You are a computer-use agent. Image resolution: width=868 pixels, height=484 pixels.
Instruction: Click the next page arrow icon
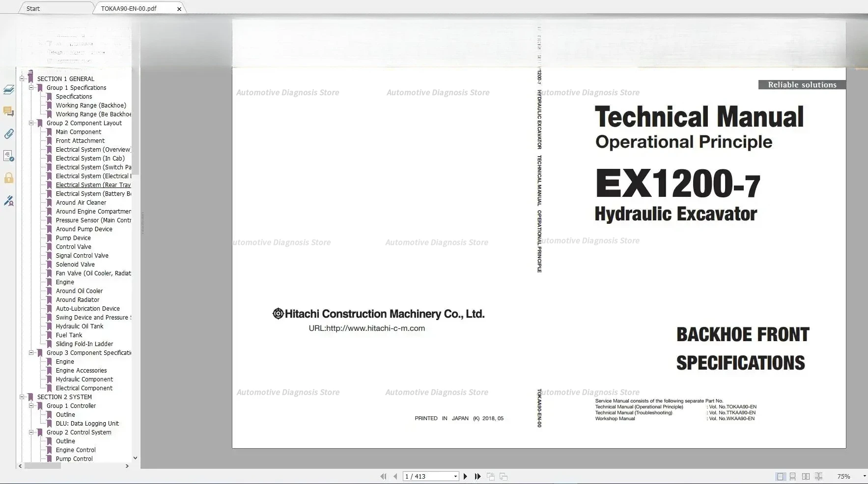pos(466,476)
